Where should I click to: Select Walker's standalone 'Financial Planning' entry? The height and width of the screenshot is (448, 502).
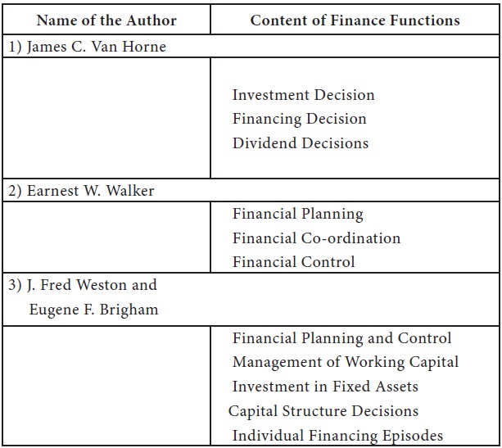tap(297, 215)
